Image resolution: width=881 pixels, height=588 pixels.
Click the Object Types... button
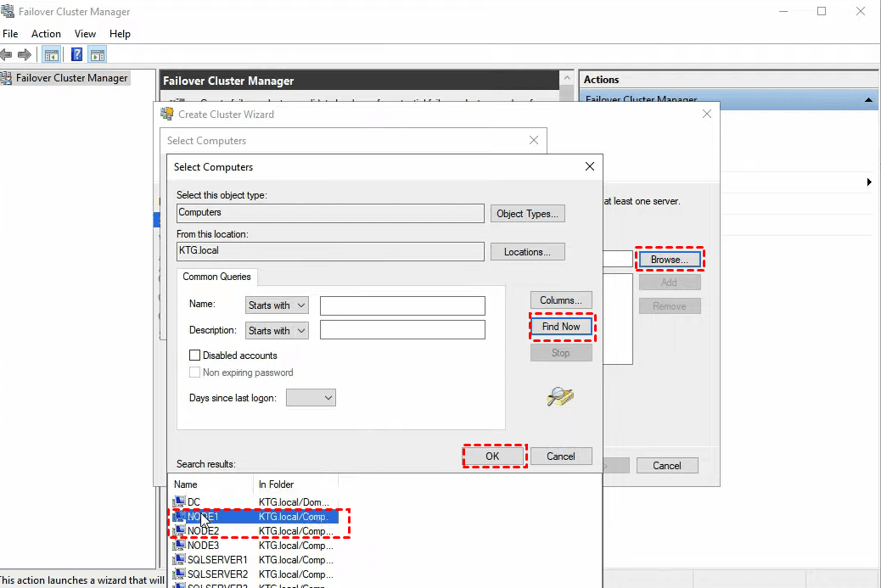point(527,214)
